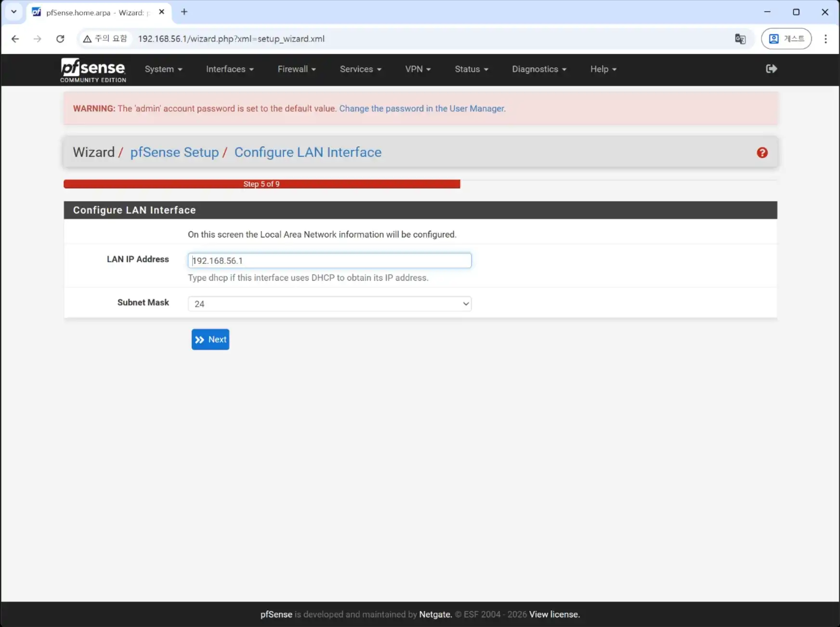Close the pfSense wizard tab
This screenshot has height=627, width=840.
(162, 12)
